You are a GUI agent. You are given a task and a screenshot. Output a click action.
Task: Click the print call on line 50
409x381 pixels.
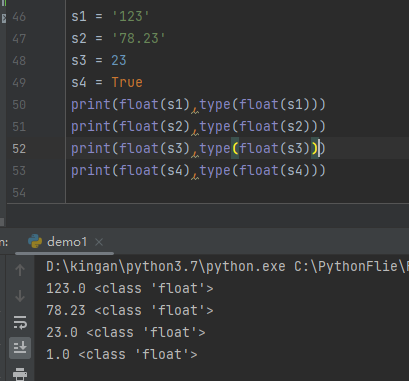(x=90, y=105)
